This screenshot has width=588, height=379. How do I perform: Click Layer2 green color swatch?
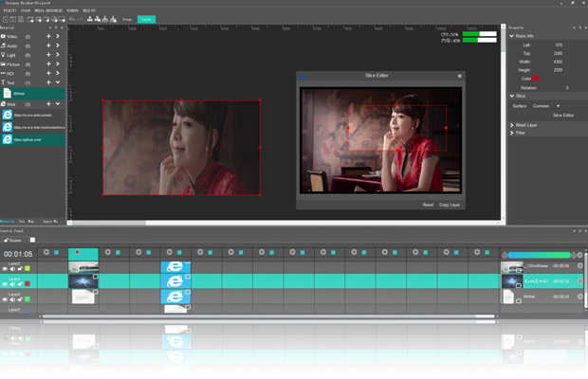click(x=28, y=268)
